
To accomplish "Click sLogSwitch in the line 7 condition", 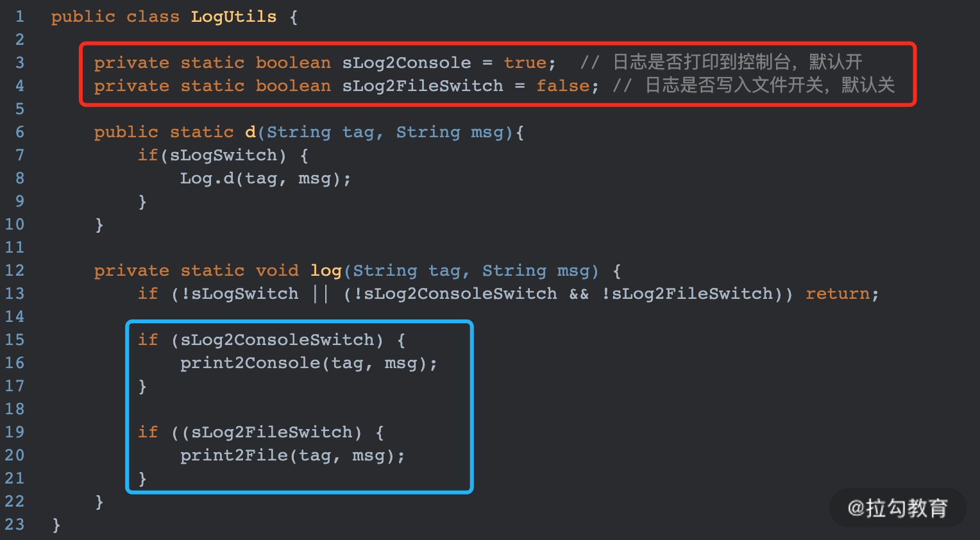I will pyautogui.click(x=223, y=155).
